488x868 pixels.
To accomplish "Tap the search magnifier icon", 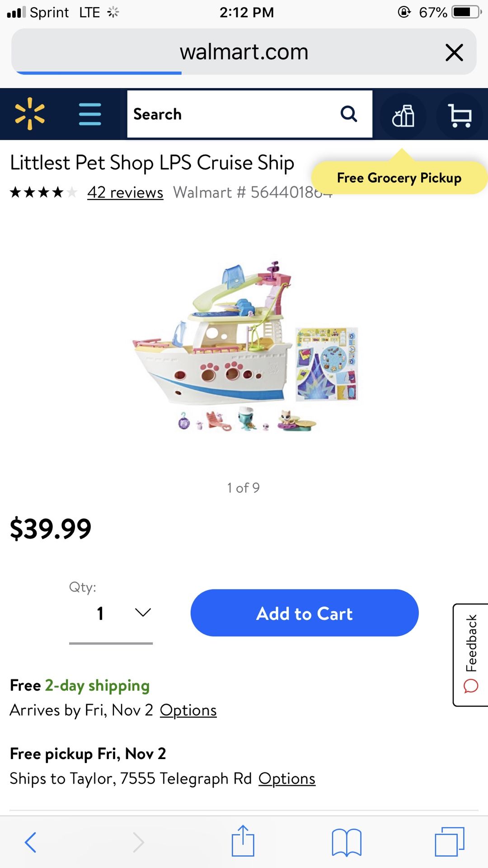I will (349, 114).
